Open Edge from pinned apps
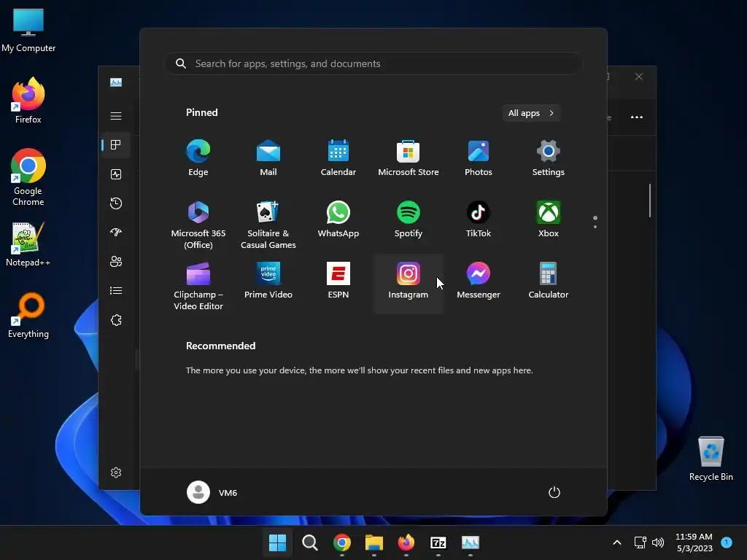Image resolution: width=747 pixels, height=560 pixels. (198, 158)
